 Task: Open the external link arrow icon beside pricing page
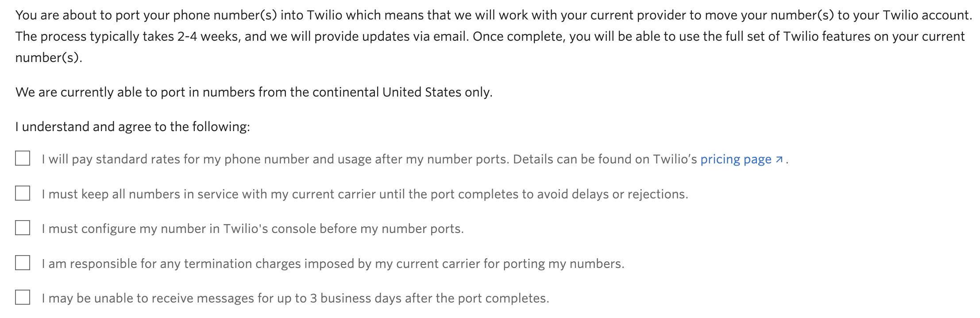point(779,159)
